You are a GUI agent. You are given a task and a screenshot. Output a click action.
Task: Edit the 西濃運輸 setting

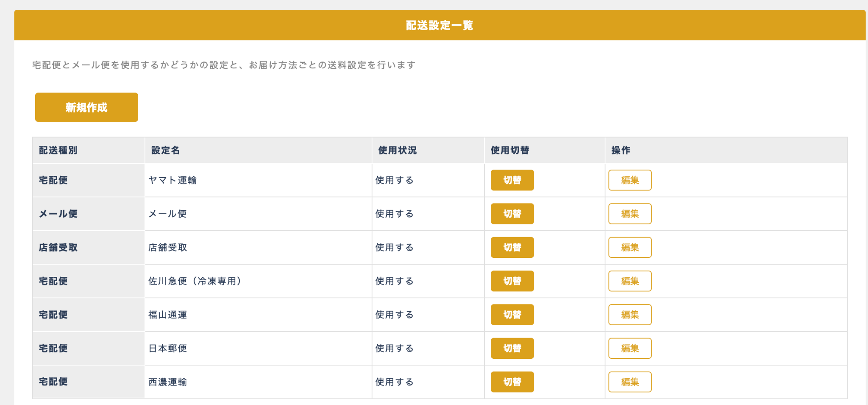[629, 382]
